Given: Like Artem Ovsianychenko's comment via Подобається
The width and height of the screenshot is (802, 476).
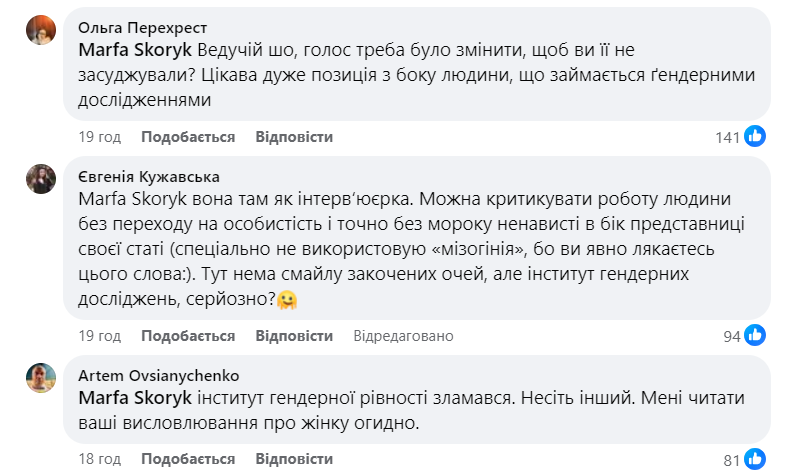Looking at the screenshot, I should coord(188,459).
